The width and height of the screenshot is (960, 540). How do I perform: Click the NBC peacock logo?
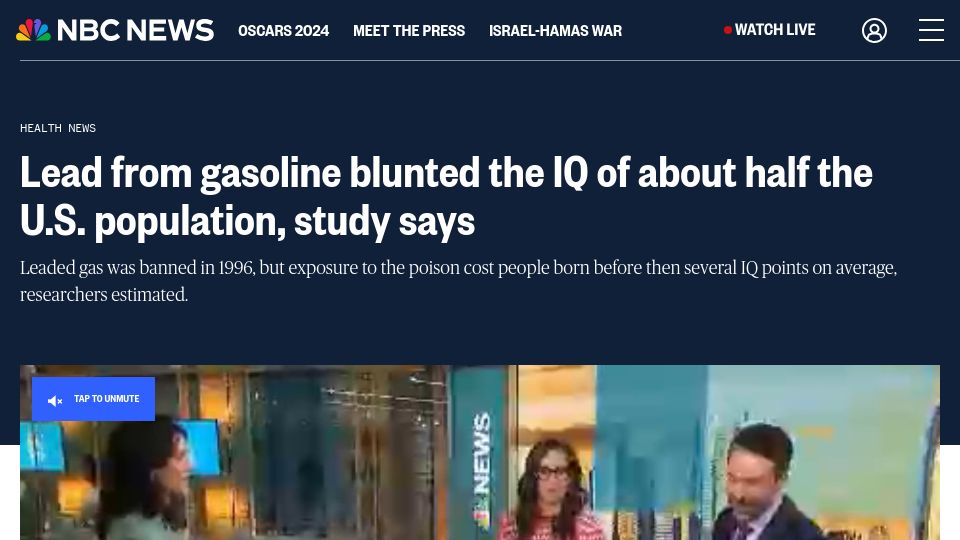coord(33,30)
